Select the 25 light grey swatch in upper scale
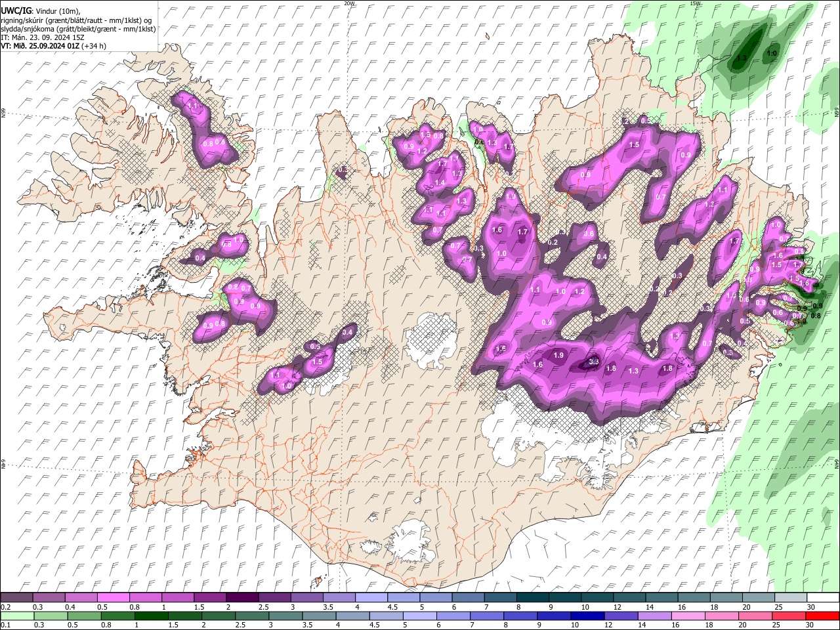The image size is (840, 630). 791,597
